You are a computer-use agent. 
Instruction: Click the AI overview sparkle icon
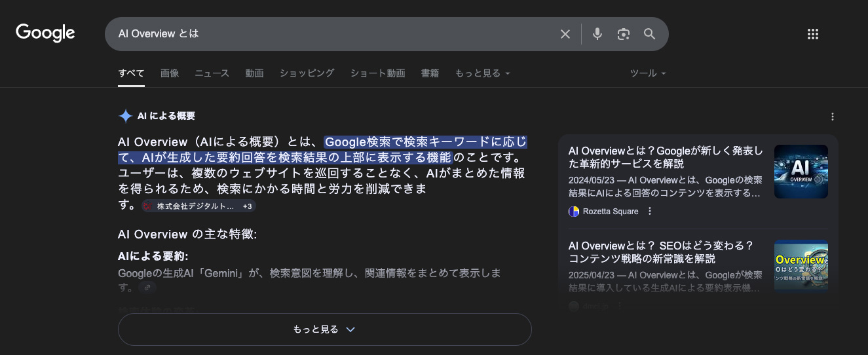point(125,116)
